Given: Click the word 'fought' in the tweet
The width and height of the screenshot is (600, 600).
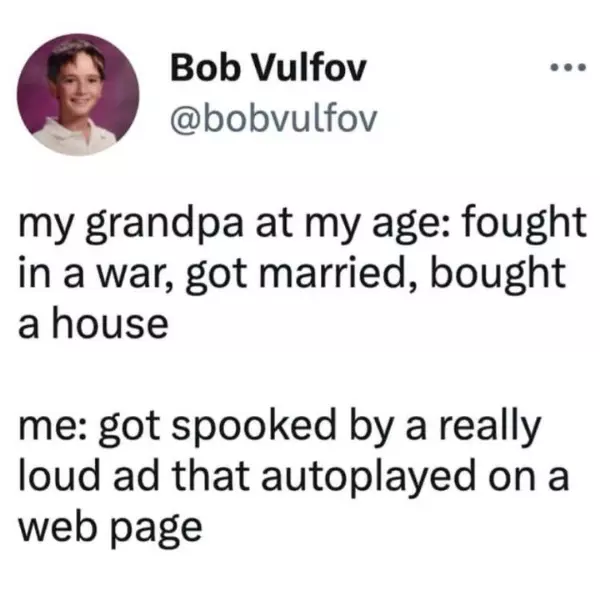Looking at the screenshot, I should tap(524, 224).
